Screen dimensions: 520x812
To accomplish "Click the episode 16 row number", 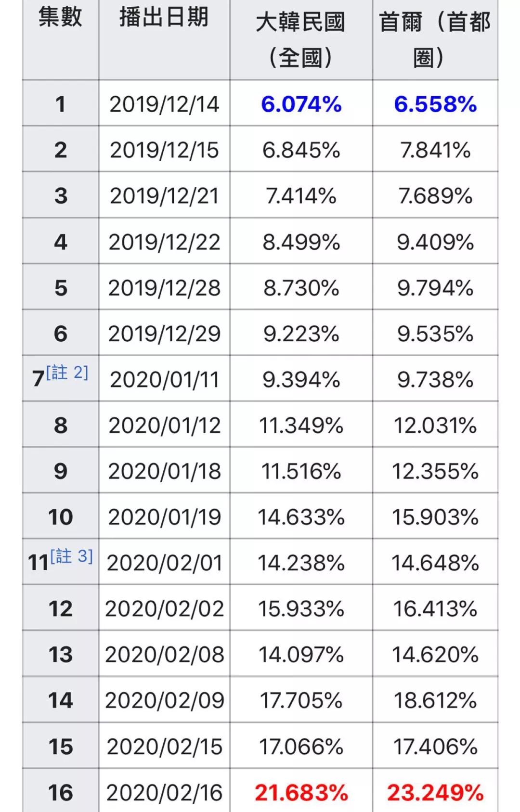I will pyautogui.click(x=60, y=792).
